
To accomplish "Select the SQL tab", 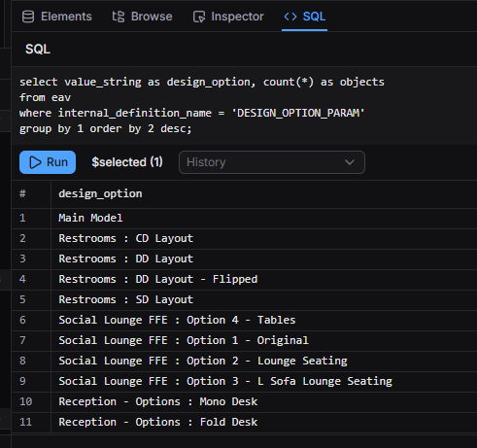I will (x=304, y=17).
